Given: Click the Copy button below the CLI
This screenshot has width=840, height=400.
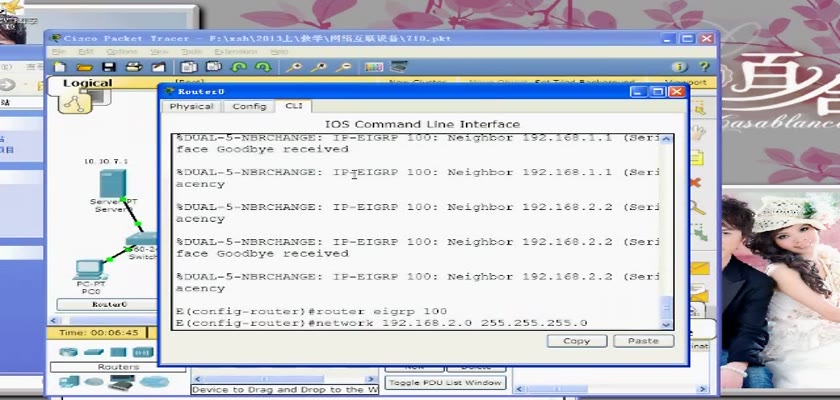Looking at the screenshot, I should coord(576,341).
